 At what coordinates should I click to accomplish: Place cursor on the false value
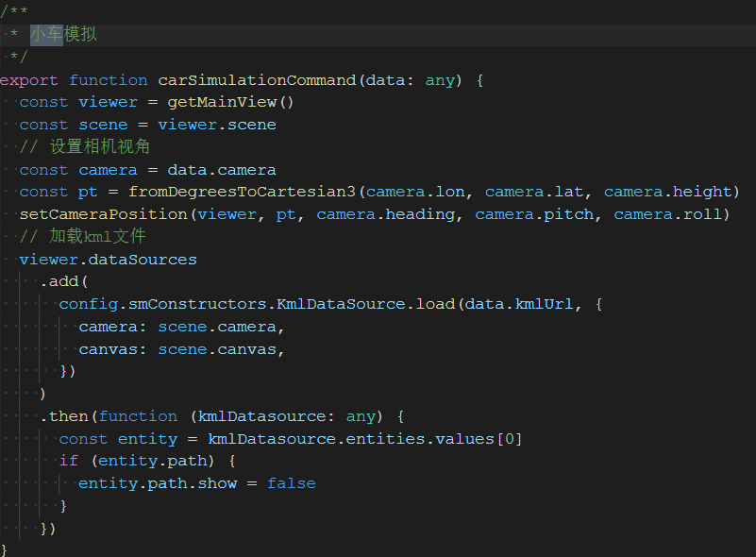tap(291, 483)
